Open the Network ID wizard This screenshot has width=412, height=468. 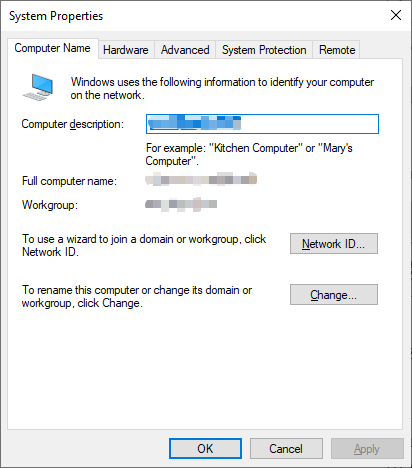(x=334, y=244)
